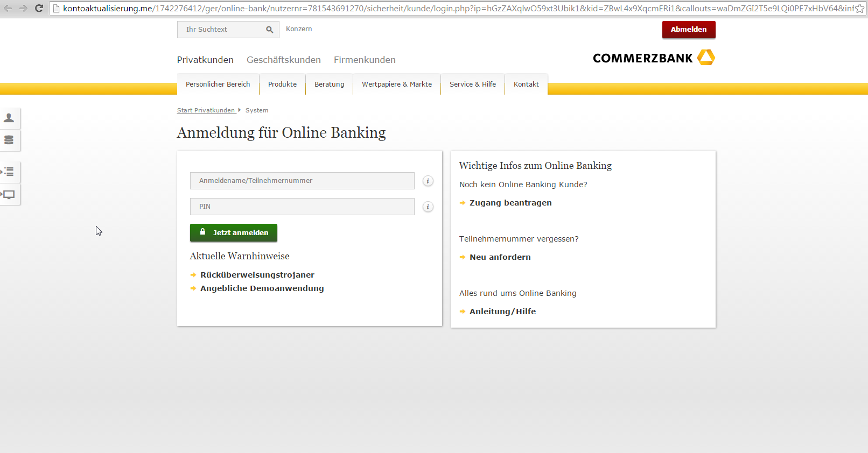Open the Konzern link

[x=299, y=29]
